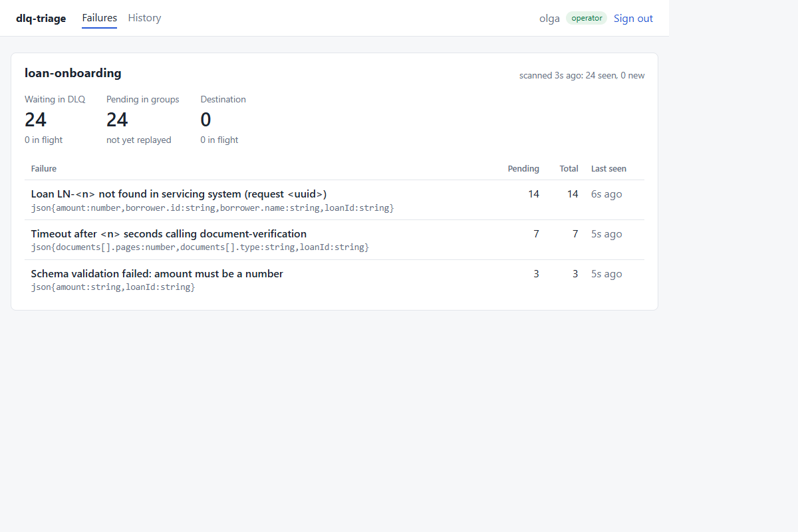Open Loan LN-<n> not found failure group
The height and width of the screenshot is (532, 798).
(179, 194)
